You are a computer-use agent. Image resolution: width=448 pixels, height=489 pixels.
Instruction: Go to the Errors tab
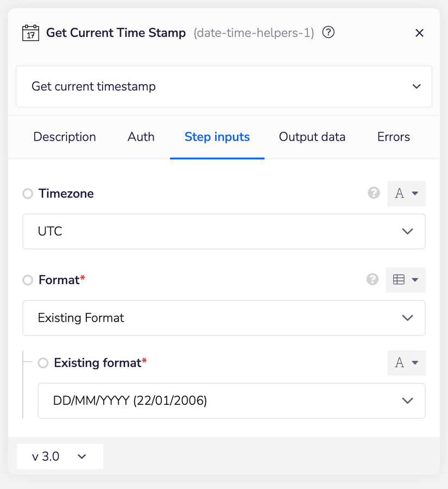[394, 137]
